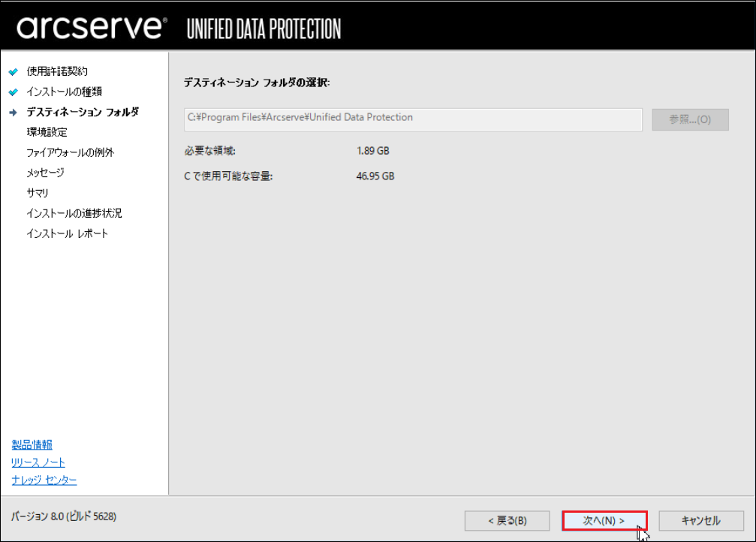Click the 必要な領域 label
Screen dimensions: 756x542
tap(209, 151)
